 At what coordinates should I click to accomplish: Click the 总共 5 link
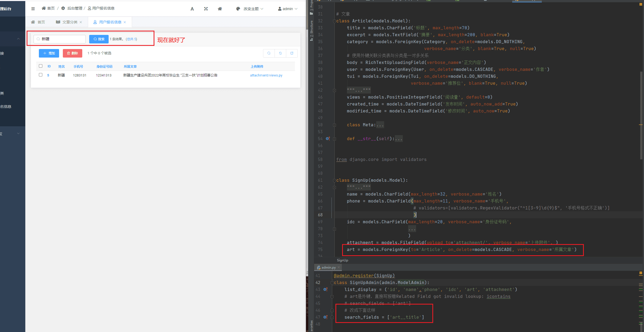coord(131,39)
